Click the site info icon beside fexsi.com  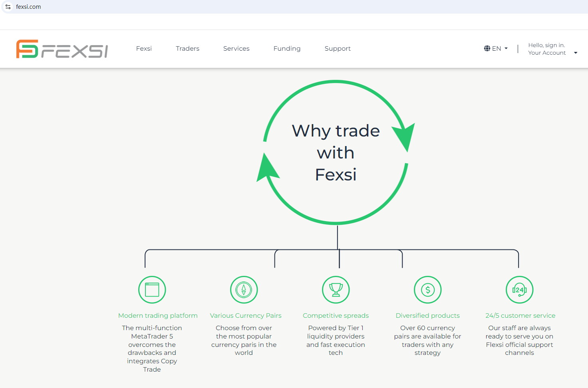coord(8,7)
